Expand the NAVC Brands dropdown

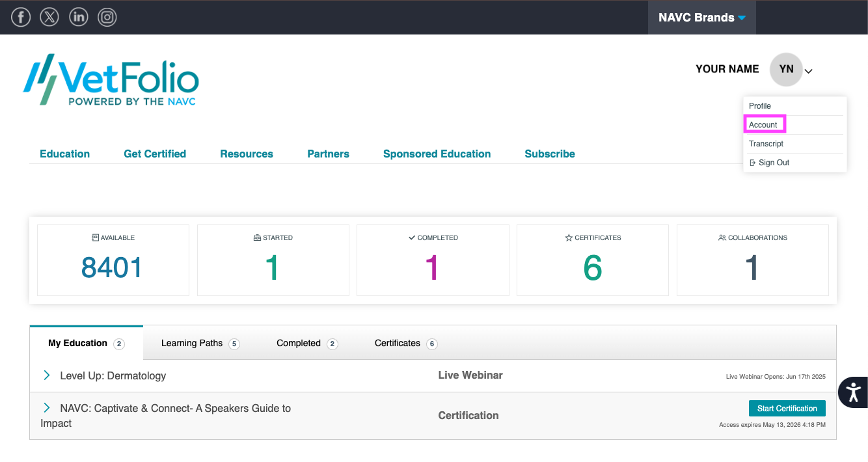tap(702, 18)
